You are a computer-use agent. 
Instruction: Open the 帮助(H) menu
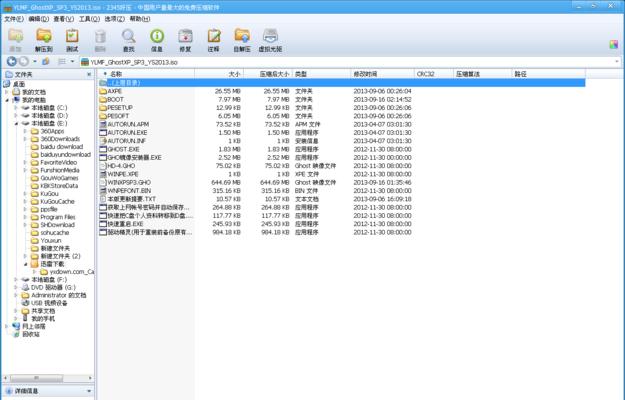tap(140, 19)
